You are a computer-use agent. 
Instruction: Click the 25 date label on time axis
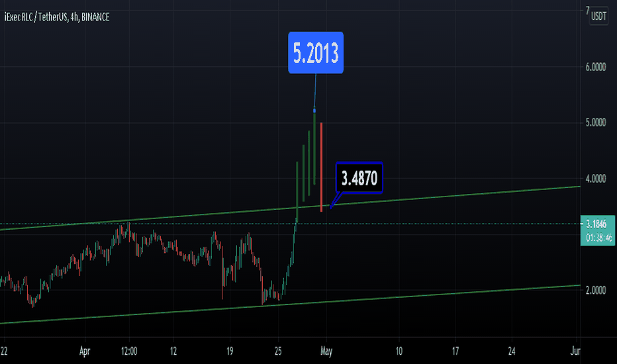pyautogui.click(x=278, y=351)
